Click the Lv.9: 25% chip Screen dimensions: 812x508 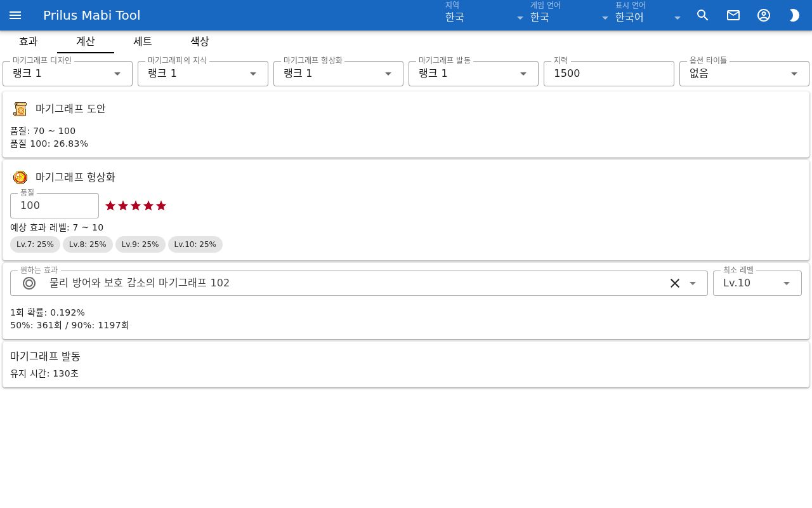(x=140, y=244)
